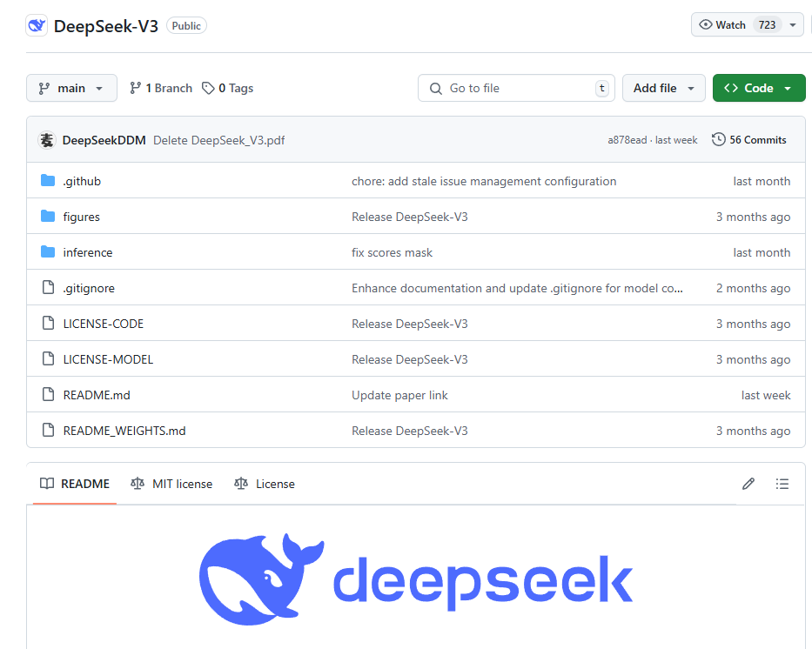Open the Add file dropdown

(x=663, y=88)
